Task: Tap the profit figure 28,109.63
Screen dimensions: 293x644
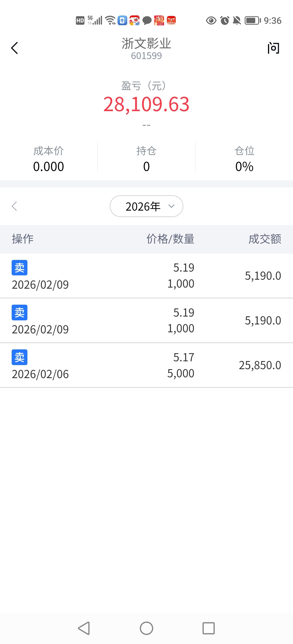Action: (x=146, y=104)
